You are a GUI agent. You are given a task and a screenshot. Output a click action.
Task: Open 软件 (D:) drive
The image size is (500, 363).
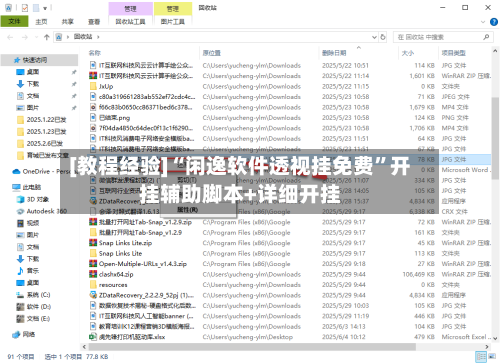tap(38, 307)
